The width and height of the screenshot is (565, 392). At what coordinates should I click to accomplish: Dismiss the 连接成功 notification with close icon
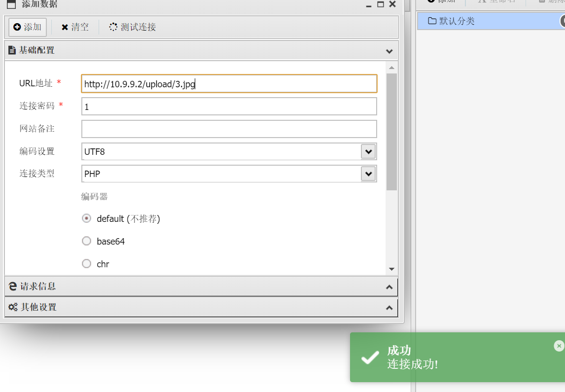(x=559, y=346)
